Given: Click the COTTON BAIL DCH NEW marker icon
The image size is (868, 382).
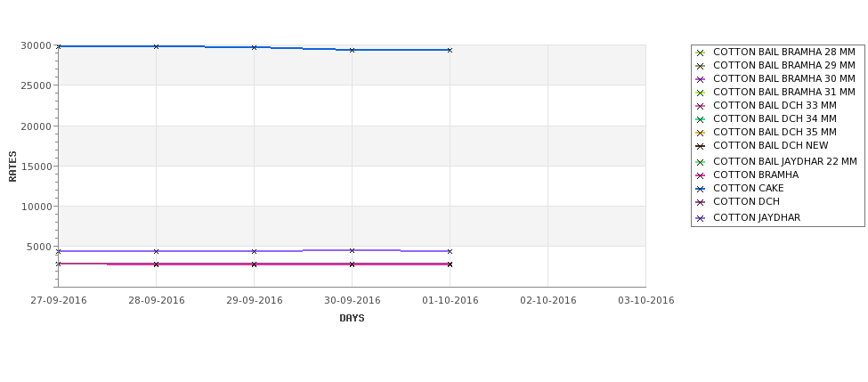Looking at the screenshot, I should click(701, 146).
